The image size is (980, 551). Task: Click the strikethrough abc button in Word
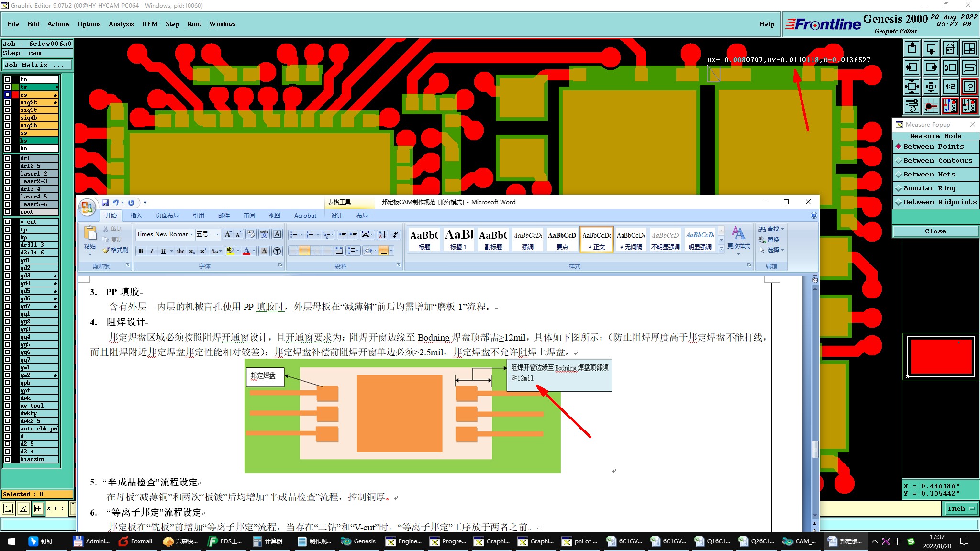[180, 251]
